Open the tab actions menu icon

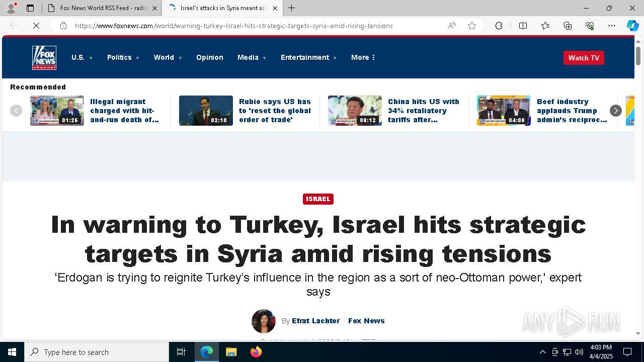(30, 8)
